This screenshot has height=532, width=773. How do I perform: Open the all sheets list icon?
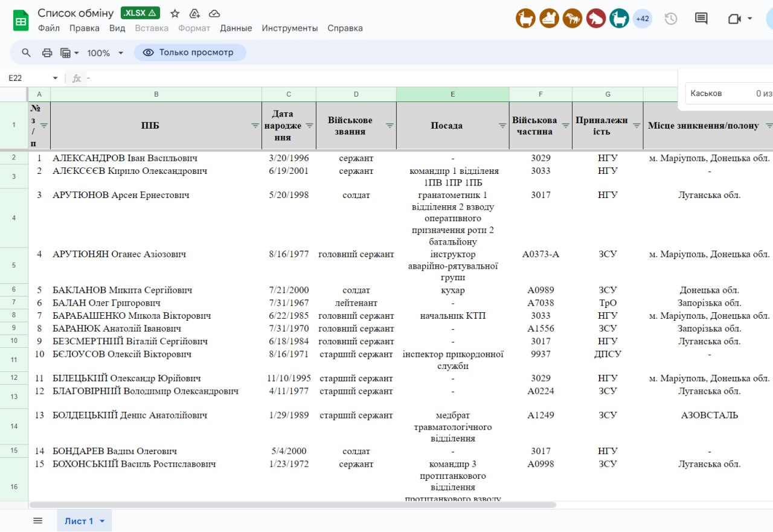click(37, 521)
